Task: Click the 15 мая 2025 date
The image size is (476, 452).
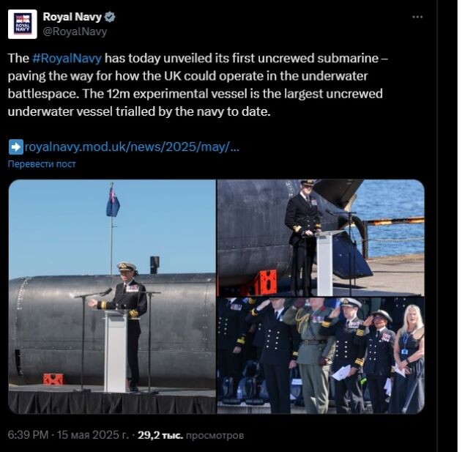Action: (x=92, y=435)
